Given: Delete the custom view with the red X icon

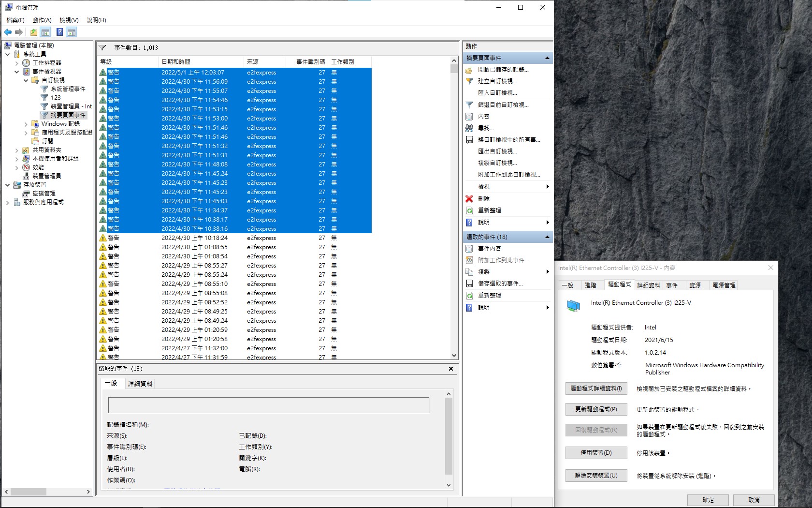Looking at the screenshot, I should pos(468,198).
